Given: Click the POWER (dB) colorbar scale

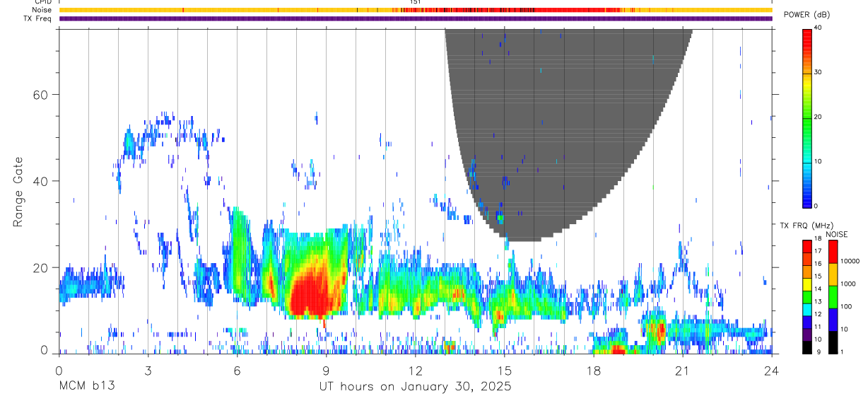Looking at the screenshot, I should click(x=807, y=117).
